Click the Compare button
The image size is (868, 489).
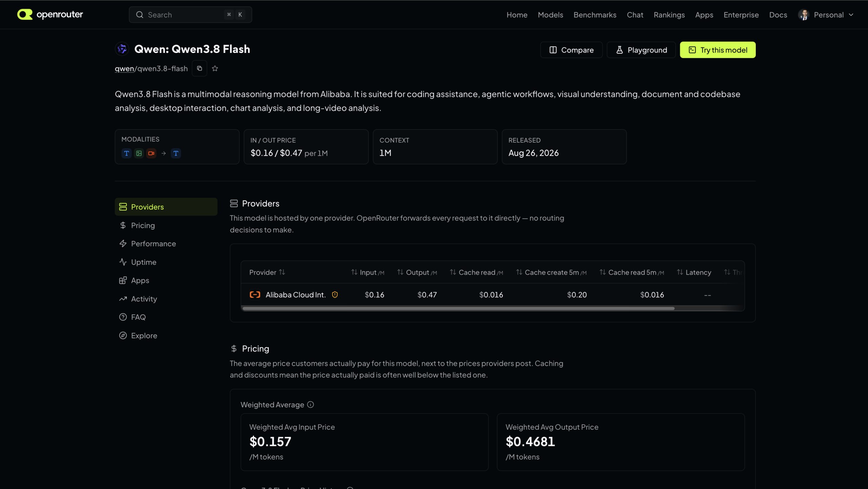571,50
